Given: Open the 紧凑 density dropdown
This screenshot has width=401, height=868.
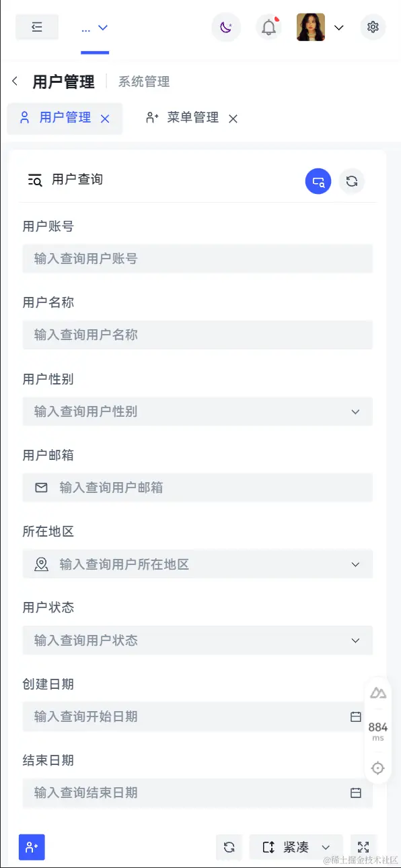Looking at the screenshot, I should (x=296, y=847).
